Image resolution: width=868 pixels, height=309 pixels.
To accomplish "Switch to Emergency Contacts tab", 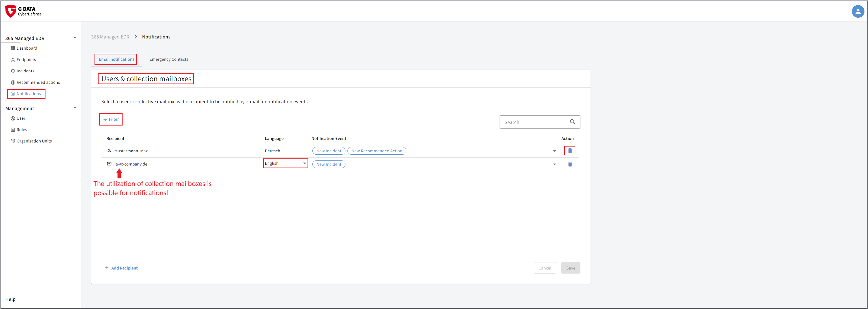I will point(169,59).
